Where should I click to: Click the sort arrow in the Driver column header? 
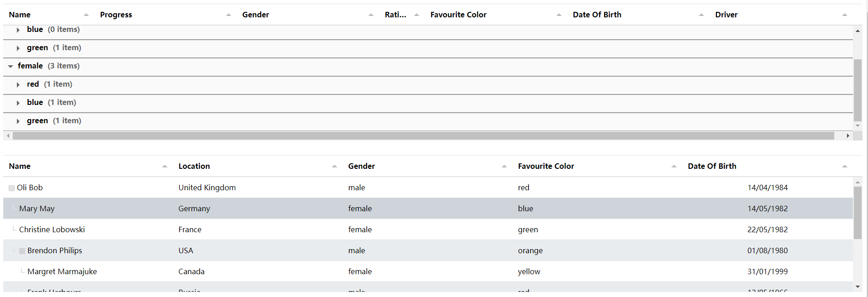click(845, 15)
